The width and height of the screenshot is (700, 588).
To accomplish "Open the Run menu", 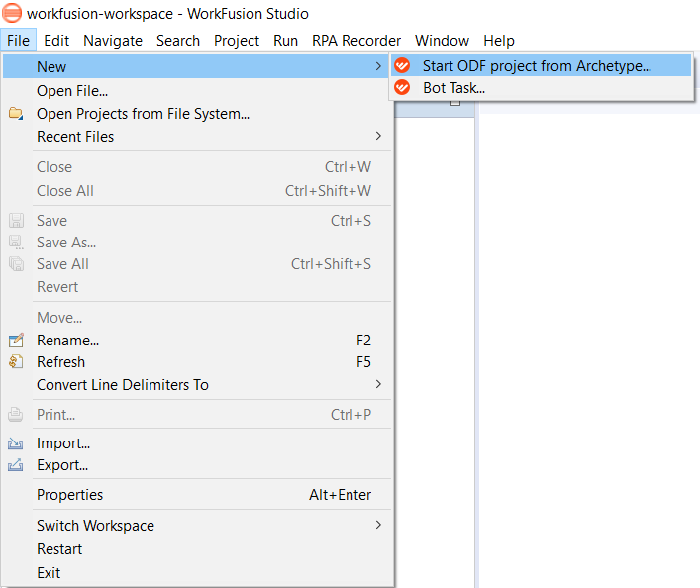I will coord(286,41).
